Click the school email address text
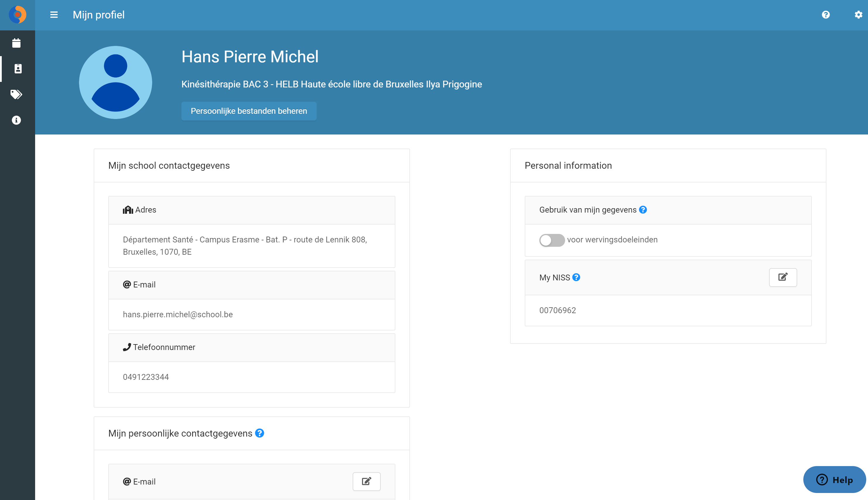Screen dimensions: 868x500 coord(178,315)
